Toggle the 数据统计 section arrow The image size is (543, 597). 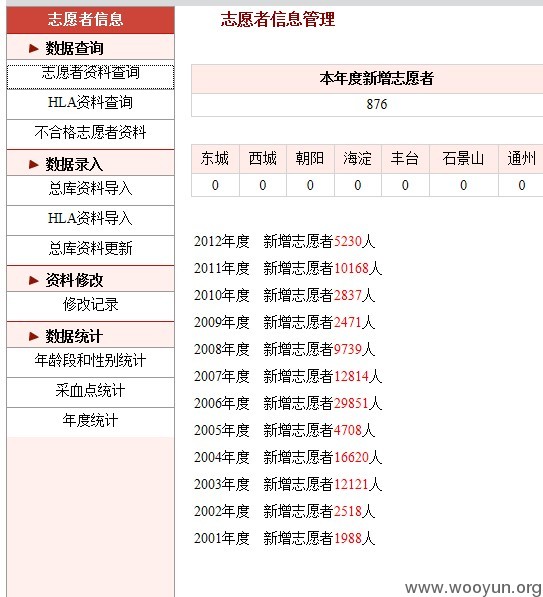point(34,336)
